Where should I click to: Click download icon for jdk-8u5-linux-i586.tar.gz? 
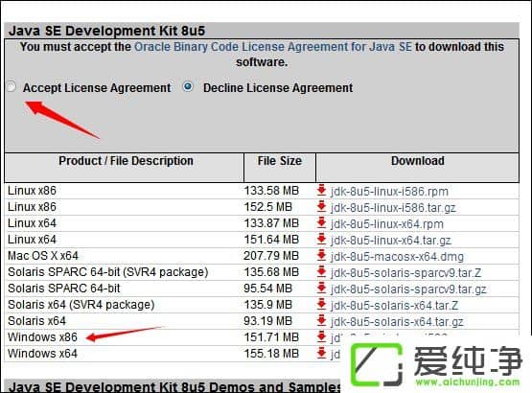click(x=321, y=207)
